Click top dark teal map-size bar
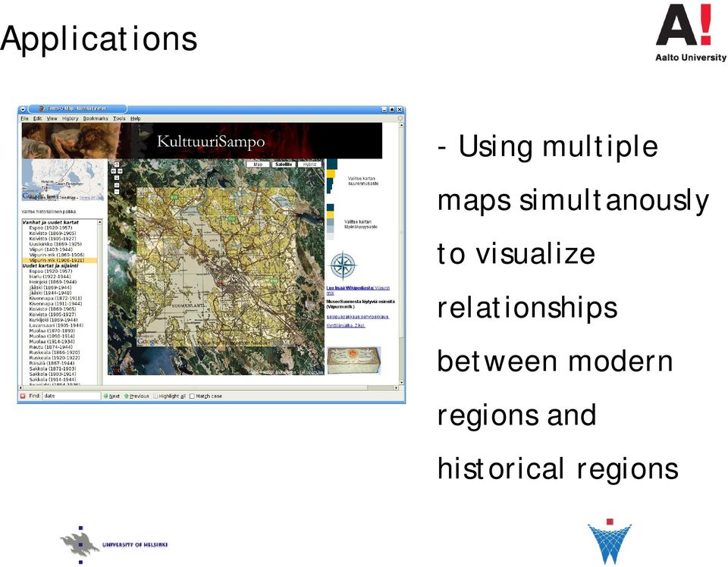 [332, 164]
